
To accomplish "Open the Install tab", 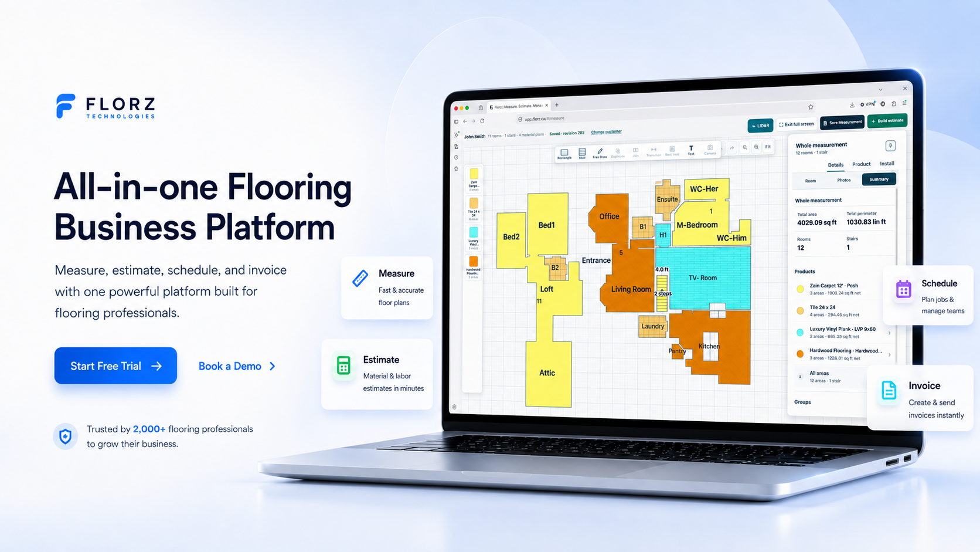I will point(887,164).
